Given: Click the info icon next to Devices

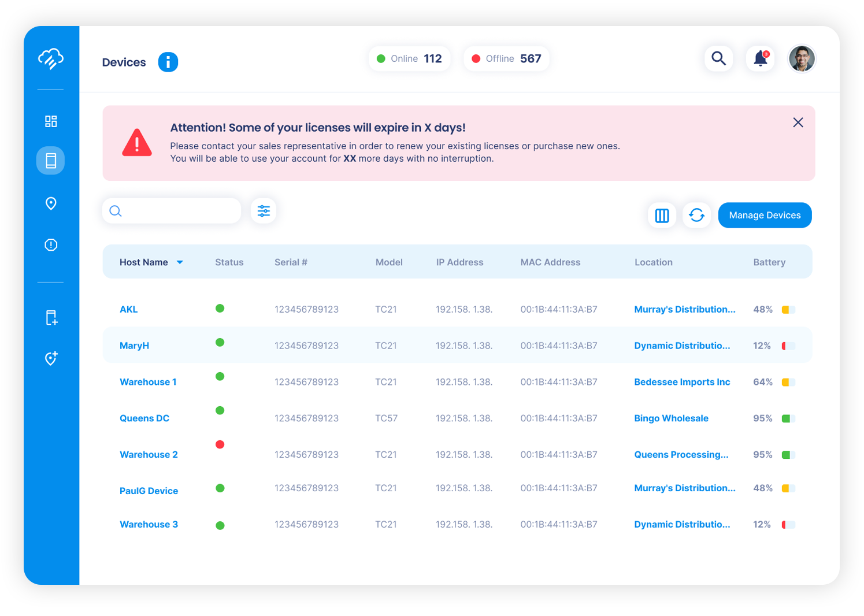Looking at the screenshot, I should click(168, 62).
